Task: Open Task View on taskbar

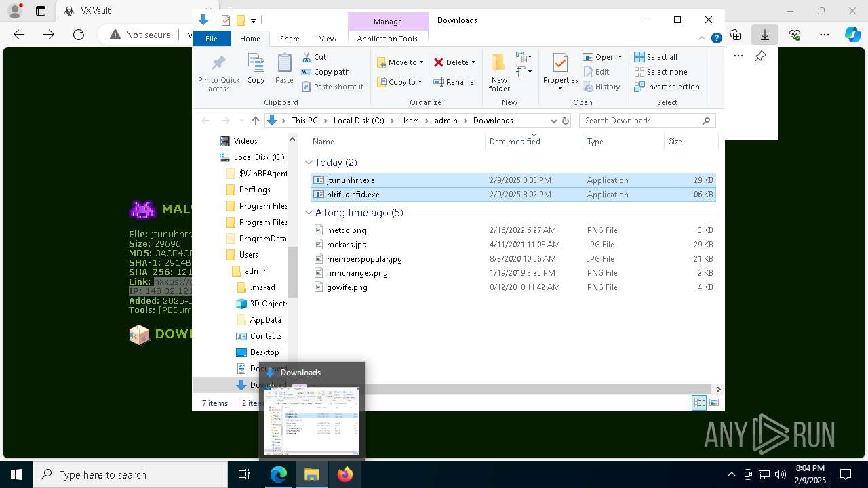Action: [x=244, y=474]
